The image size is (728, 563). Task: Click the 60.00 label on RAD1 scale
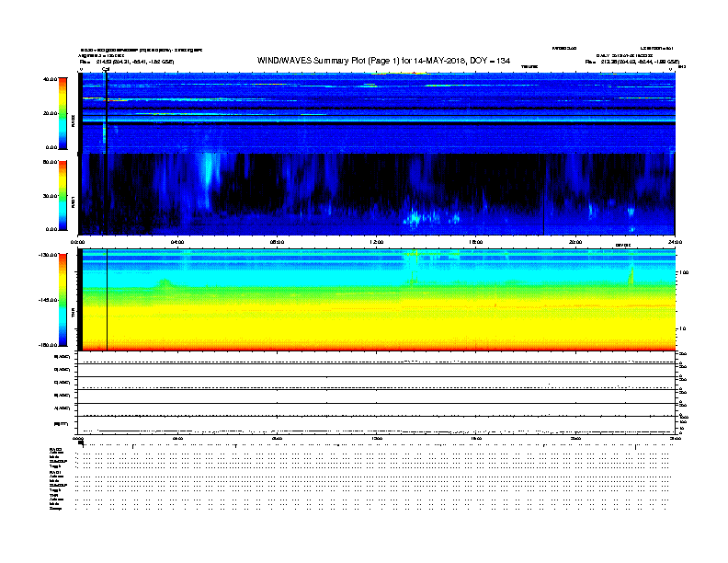(x=51, y=162)
